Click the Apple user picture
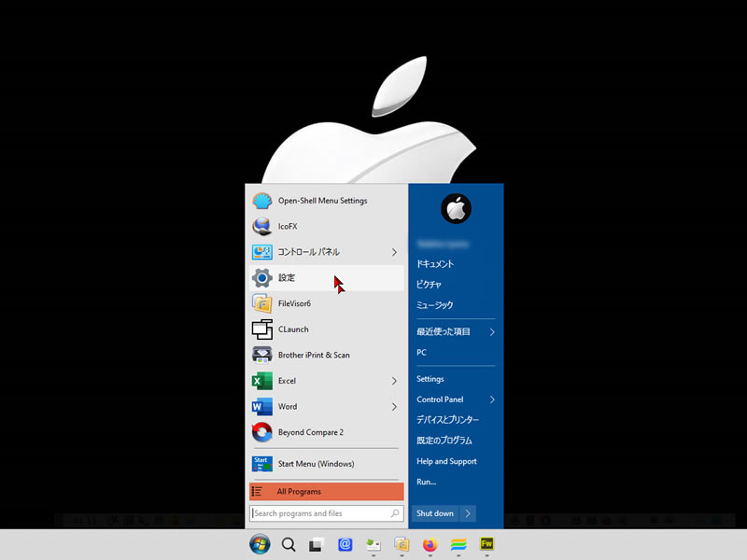This screenshot has width=747, height=560. 456,208
